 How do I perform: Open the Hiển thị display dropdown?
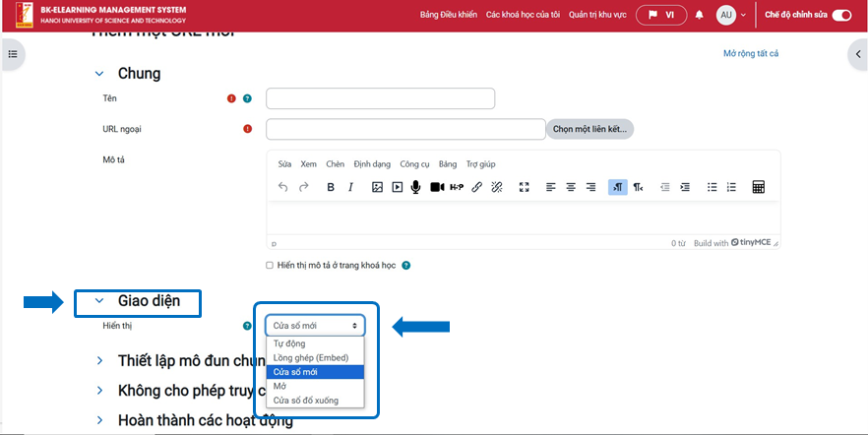click(315, 326)
